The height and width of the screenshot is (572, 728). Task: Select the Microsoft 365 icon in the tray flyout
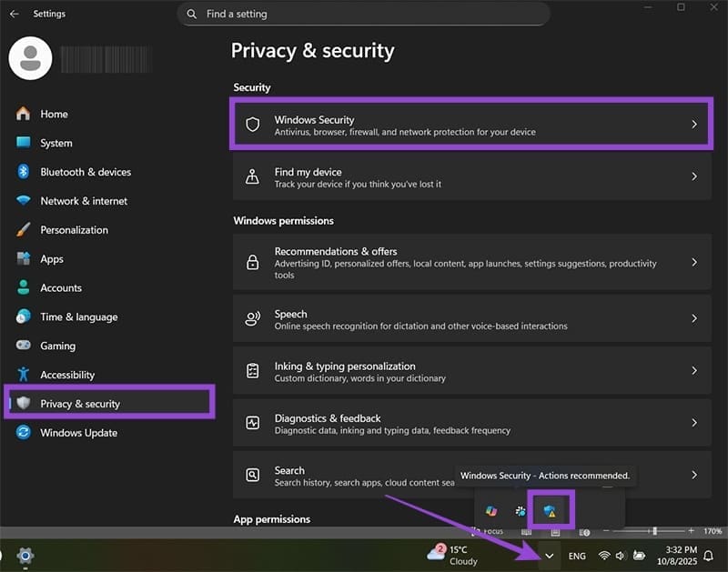point(491,510)
